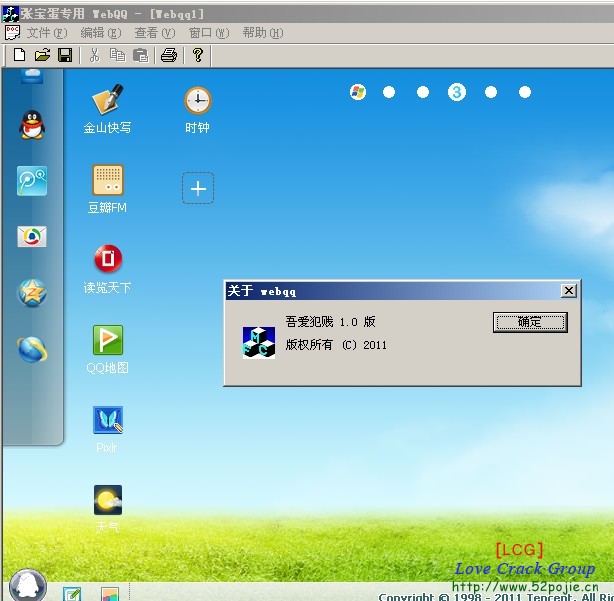This screenshot has width=614, height=601.
Task: Copy using the toolbar copy icon
Action: pyautogui.click(x=117, y=55)
